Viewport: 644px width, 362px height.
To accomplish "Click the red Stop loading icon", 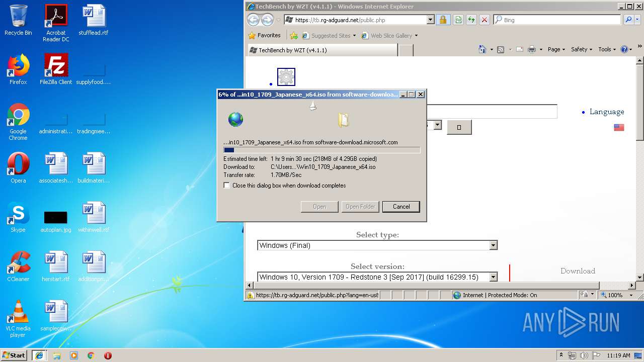I will pos(485,20).
